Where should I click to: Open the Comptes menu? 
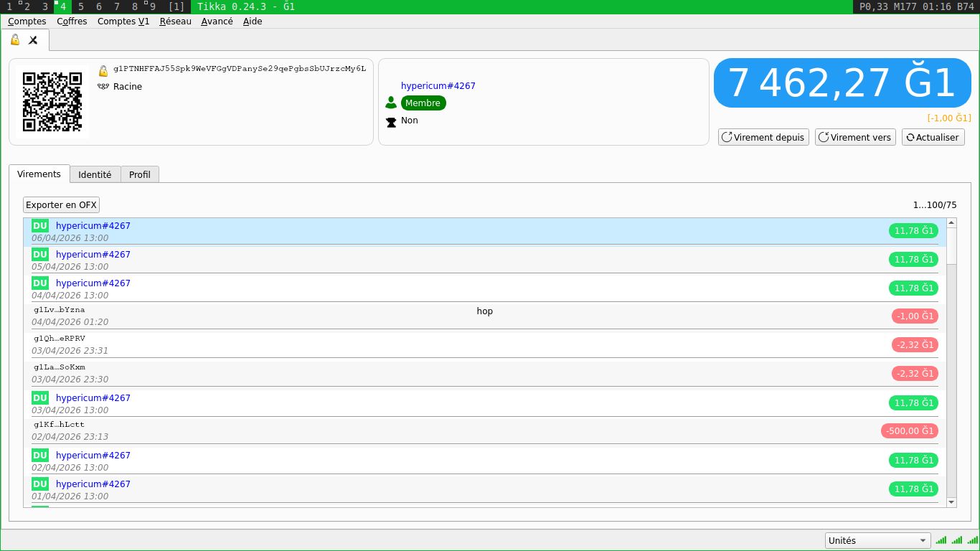27,22
